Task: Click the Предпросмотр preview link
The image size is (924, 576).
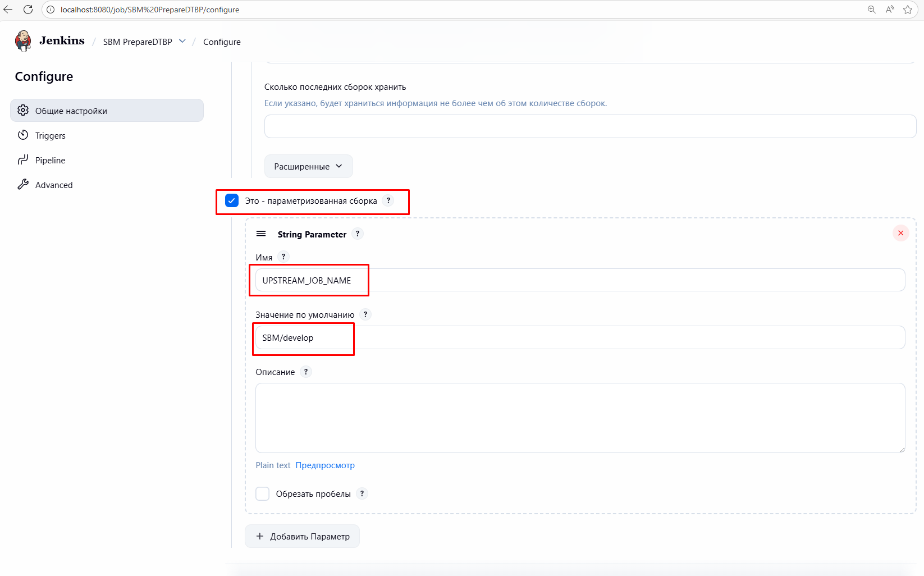Action: click(x=325, y=465)
